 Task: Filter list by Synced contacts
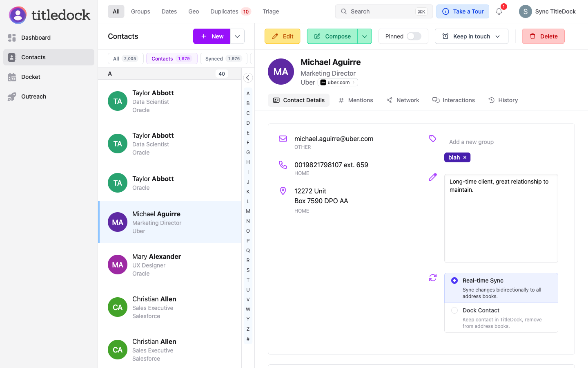[223, 58]
